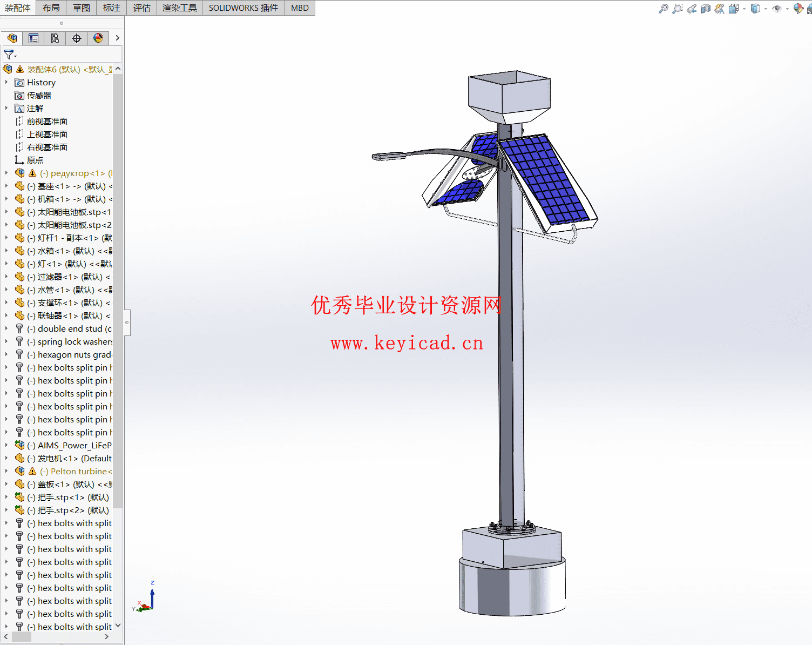The width and height of the screenshot is (812, 645).
Task: Click the 机箱<1> part icon
Action: coord(19,199)
